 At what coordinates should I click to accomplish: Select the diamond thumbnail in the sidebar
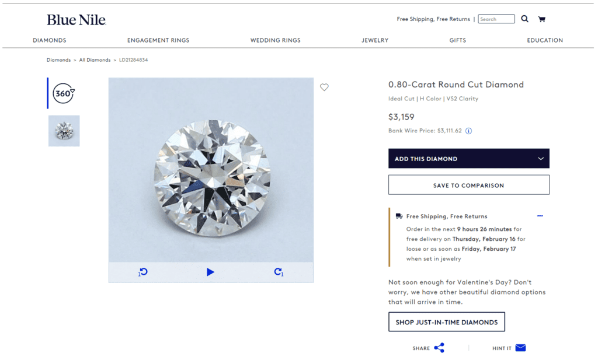tap(64, 131)
